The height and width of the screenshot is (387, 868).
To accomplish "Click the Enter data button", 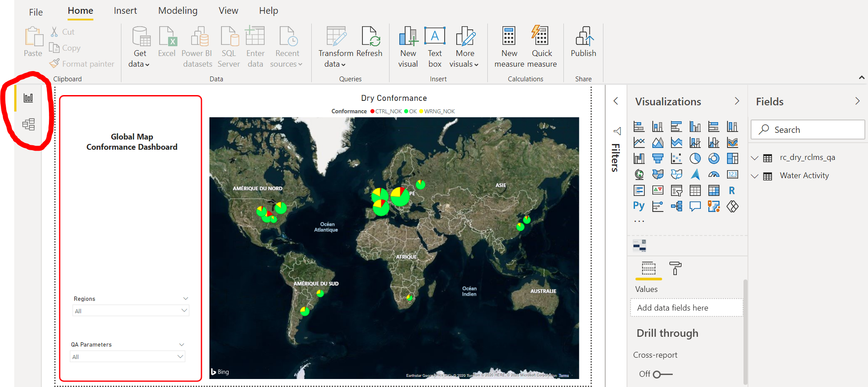I will (255, 47).
